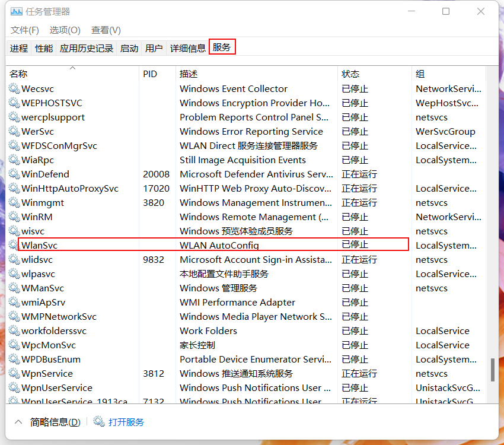Click the gear icon beside WinDefend service
Viewport: 504px width, 445px height.
point(14,174)
